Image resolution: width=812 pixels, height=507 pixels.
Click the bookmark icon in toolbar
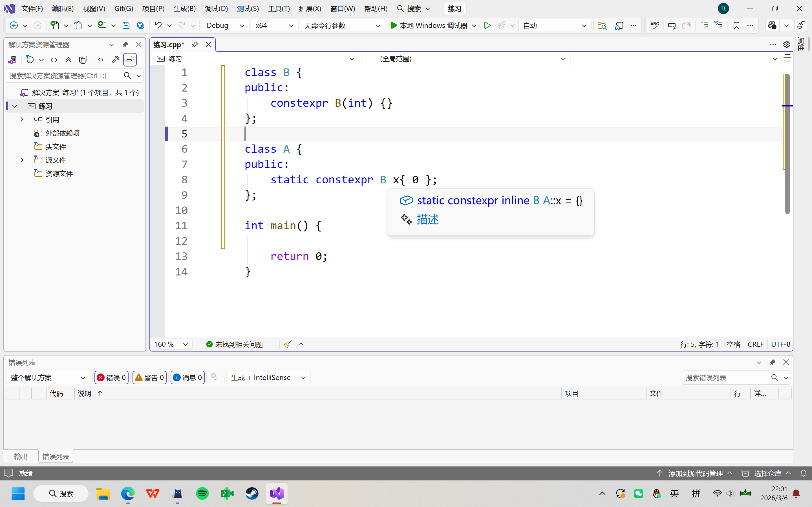(736, 25)
